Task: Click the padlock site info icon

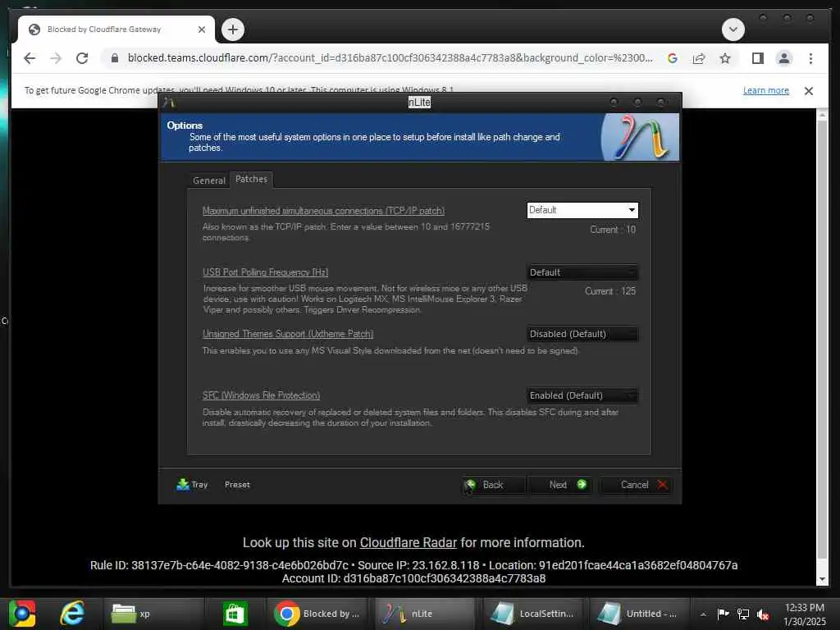Action: 114,58
